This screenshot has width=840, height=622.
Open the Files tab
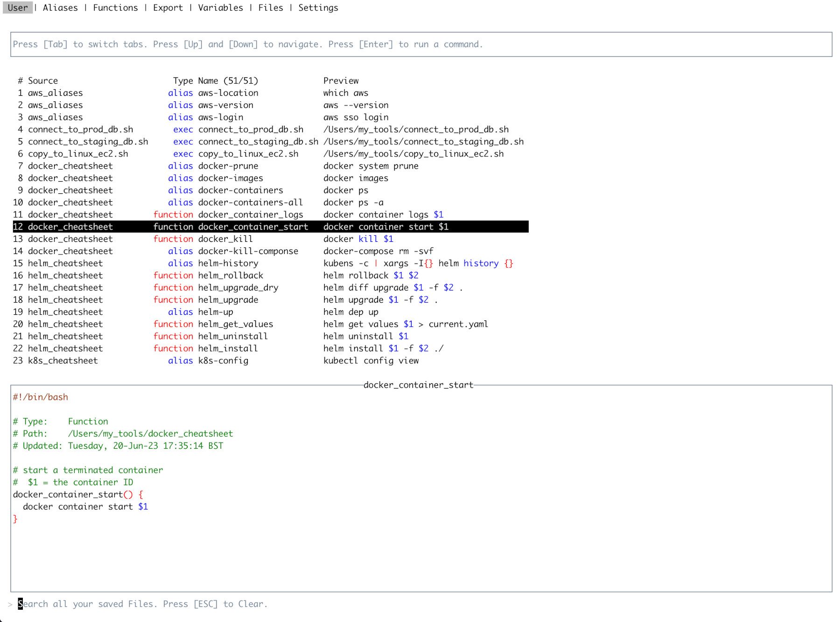point(271,8)
